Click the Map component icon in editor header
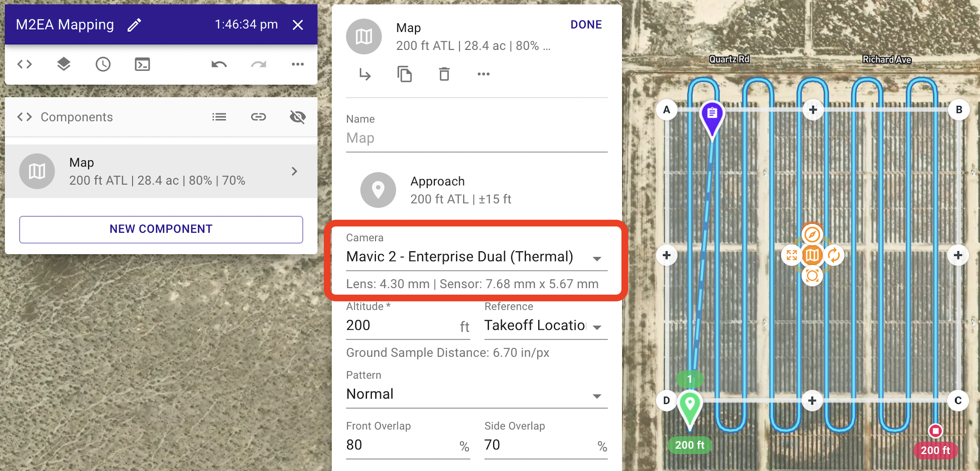The image size is (980, 471). point(364,37)
